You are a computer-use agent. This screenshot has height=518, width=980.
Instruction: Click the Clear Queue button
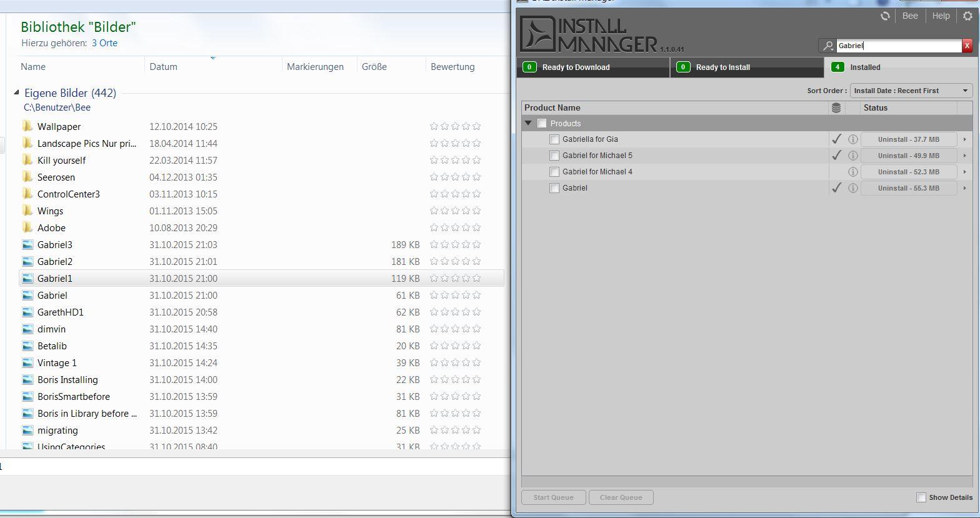(x=621, y=497)
